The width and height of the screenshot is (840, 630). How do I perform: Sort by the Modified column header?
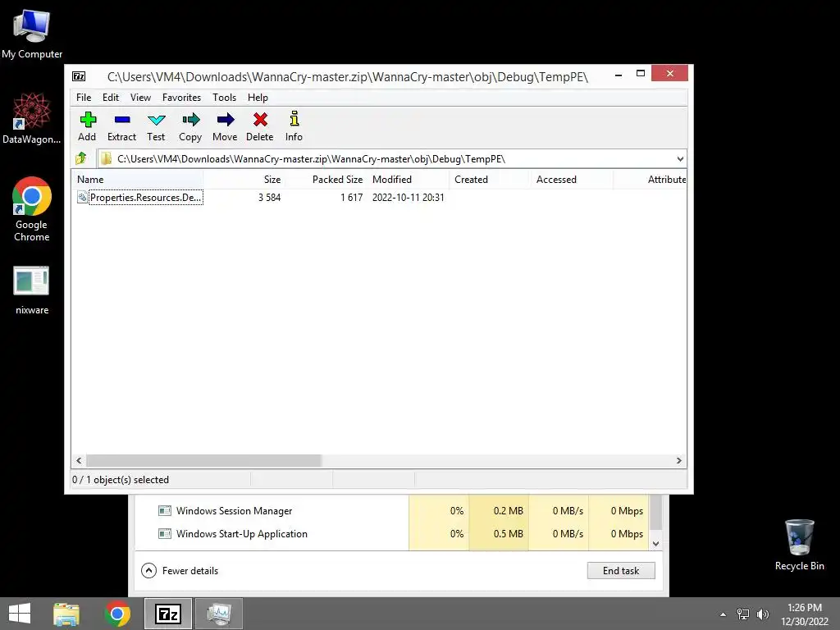tap(409, 180)
